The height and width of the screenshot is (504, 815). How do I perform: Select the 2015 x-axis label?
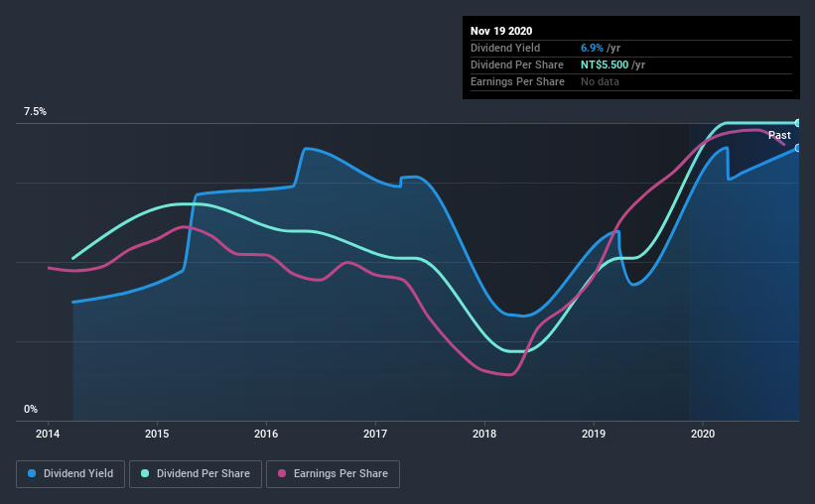click(157, 434)
